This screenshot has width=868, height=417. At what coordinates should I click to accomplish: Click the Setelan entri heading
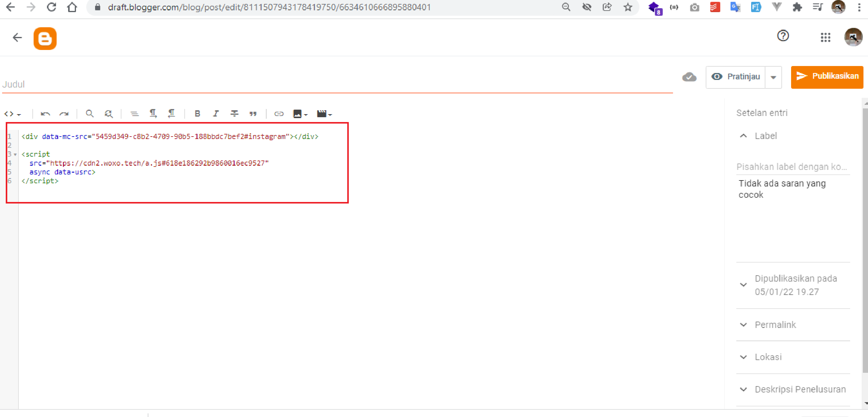point(761,113)
